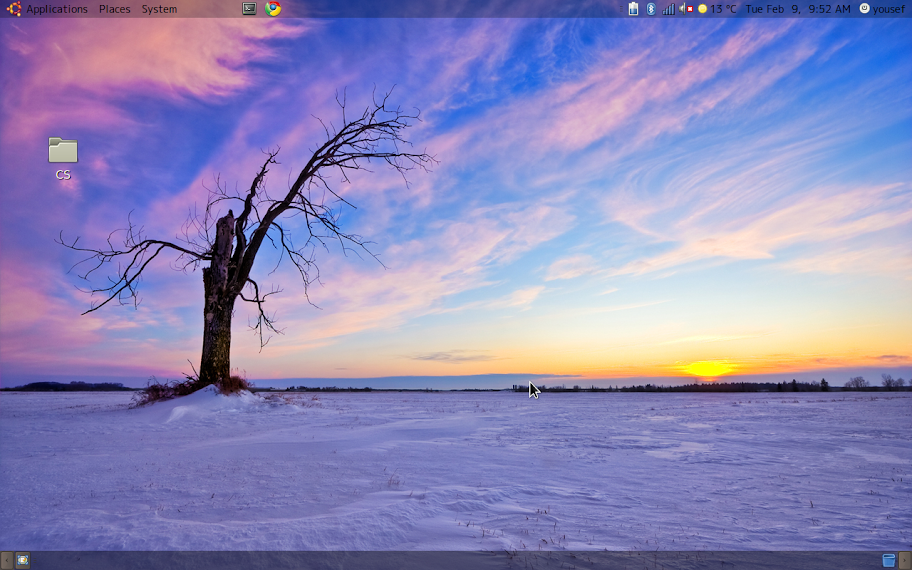Screen dimensions: 912x570
Task: Check the battery status icon
Action: (x=633, y=9)
